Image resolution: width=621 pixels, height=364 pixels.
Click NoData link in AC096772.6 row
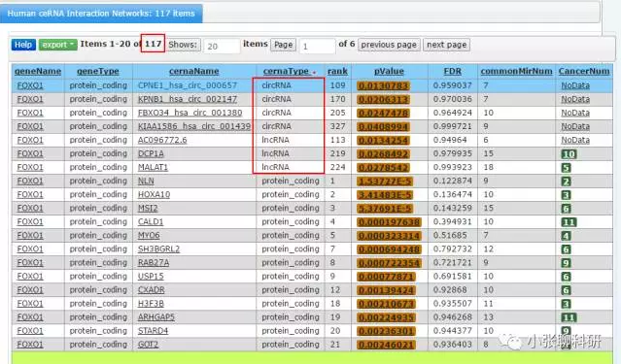coord(575,140)
